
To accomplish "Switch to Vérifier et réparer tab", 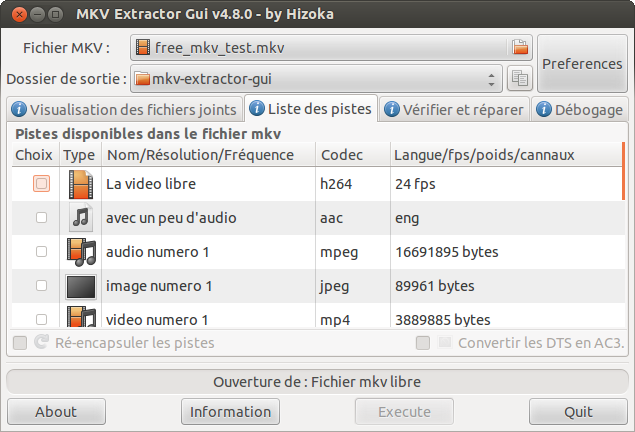I will point(454,110).
